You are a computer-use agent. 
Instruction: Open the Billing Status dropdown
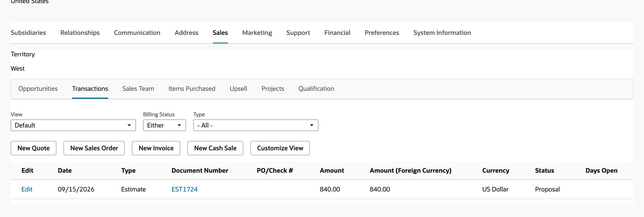click(164, 125)
